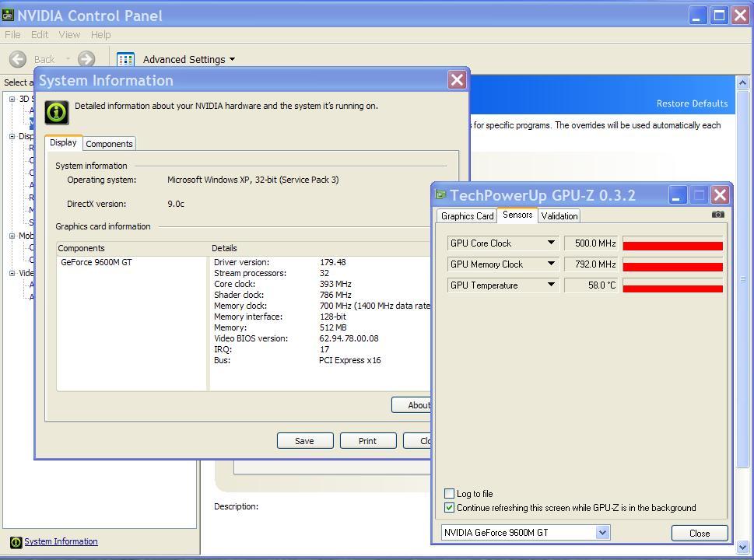Click the 786 MHz shader clock value

335,295
